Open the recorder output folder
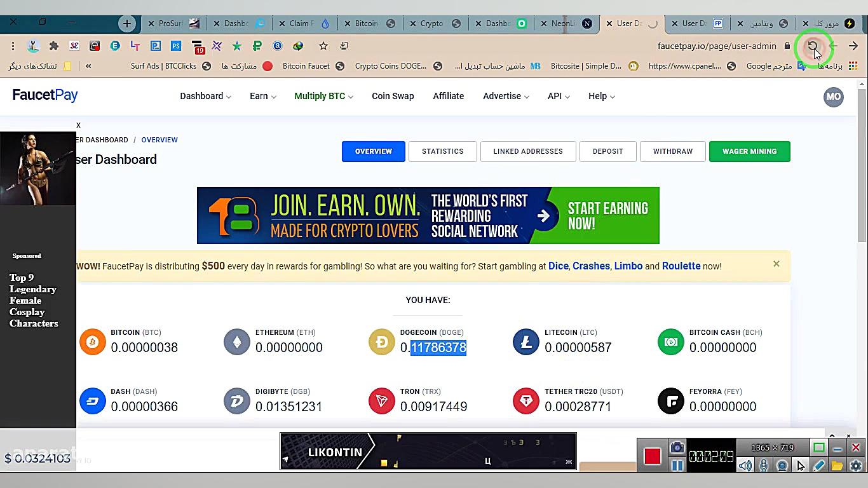Viewport: 868px width, 488px height. 837,465
